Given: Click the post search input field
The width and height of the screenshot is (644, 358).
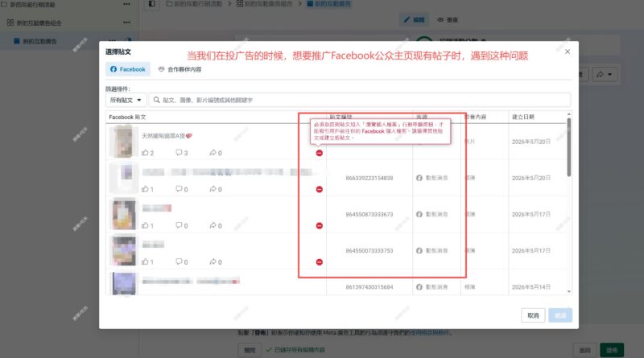Looking at the screenshot, I should (360, 101).
